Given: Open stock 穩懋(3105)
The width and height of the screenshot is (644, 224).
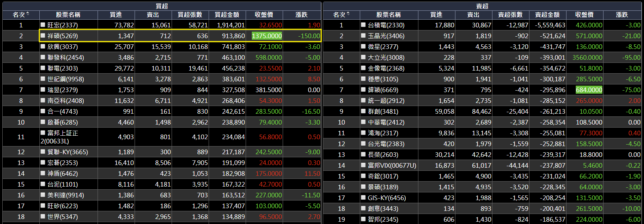Looking at the screenshot, I should pos(383,79).
